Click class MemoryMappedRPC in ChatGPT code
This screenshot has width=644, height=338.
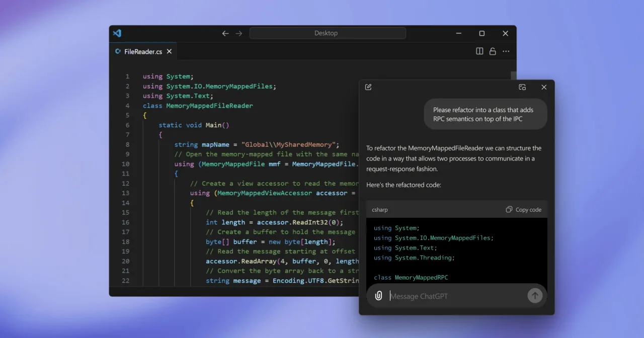411,277
